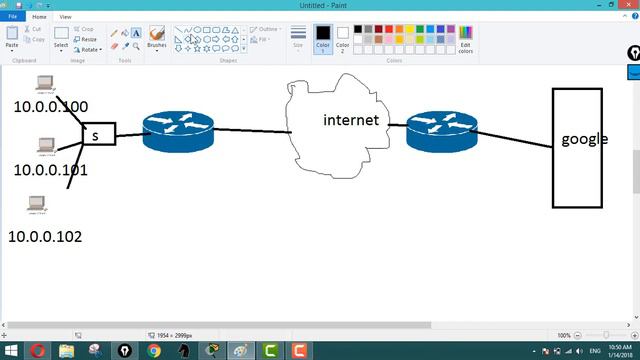Open the File menu
Viewport: 640px width, 360px height.
pyautogui.click(x=13, y=16)
